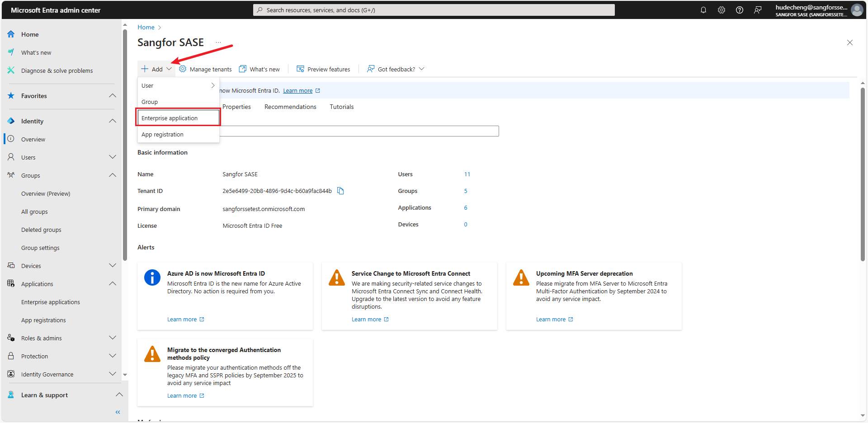Close the Sangfor SASE pane with X

tap(850, 42)
